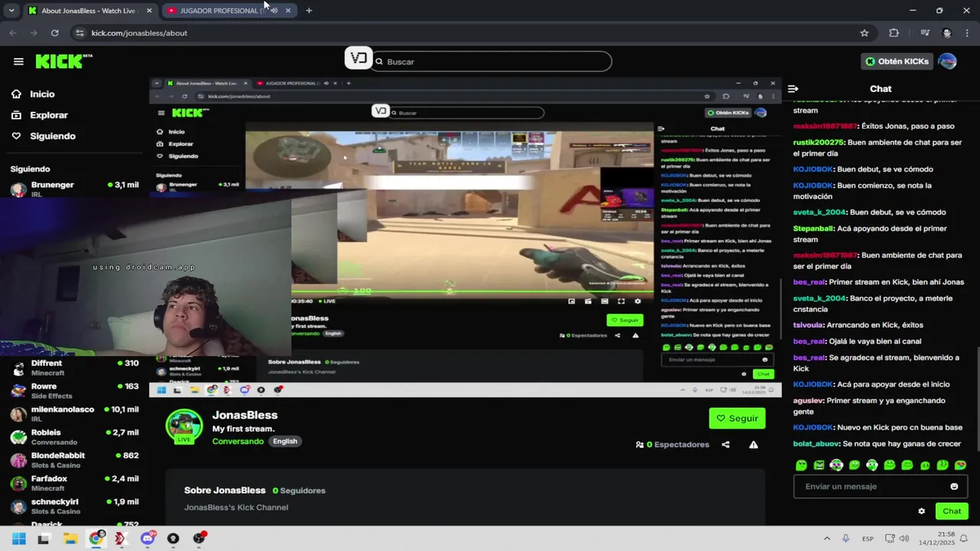Image resolution: width=980 pixels, height=551 pixels.
Task: Click chat message from KOJIOBOK 'Buen debut'
Action: [863, 169]
